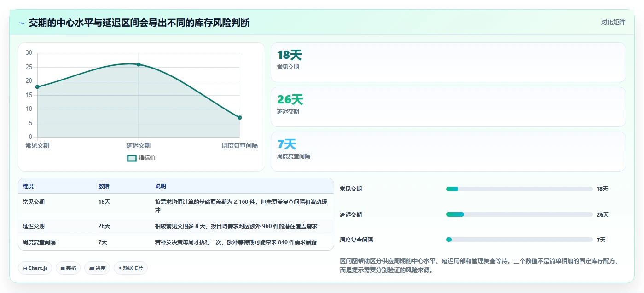Select the 延迟交期 peak point on the chart

click(139, 64)
